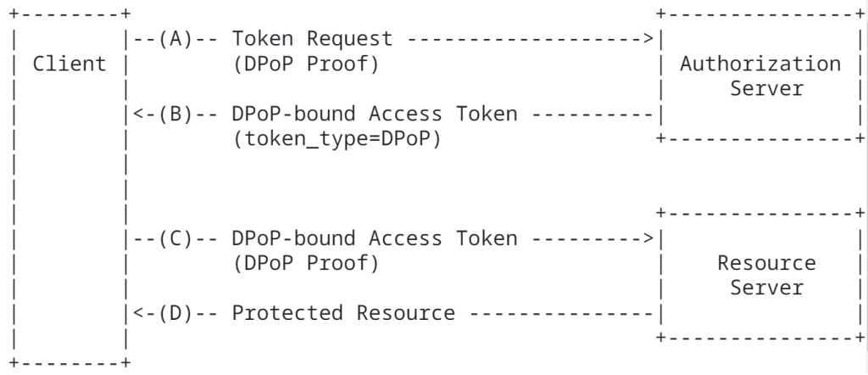This screenshot has height=375, width=868.
Task: Click the Client box label
Action: click(70, 64)
